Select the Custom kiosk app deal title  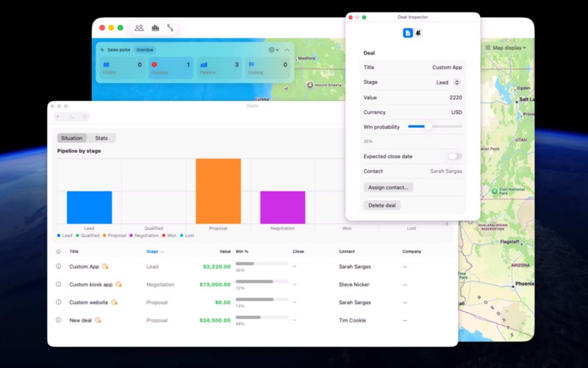tap(90, 284)
